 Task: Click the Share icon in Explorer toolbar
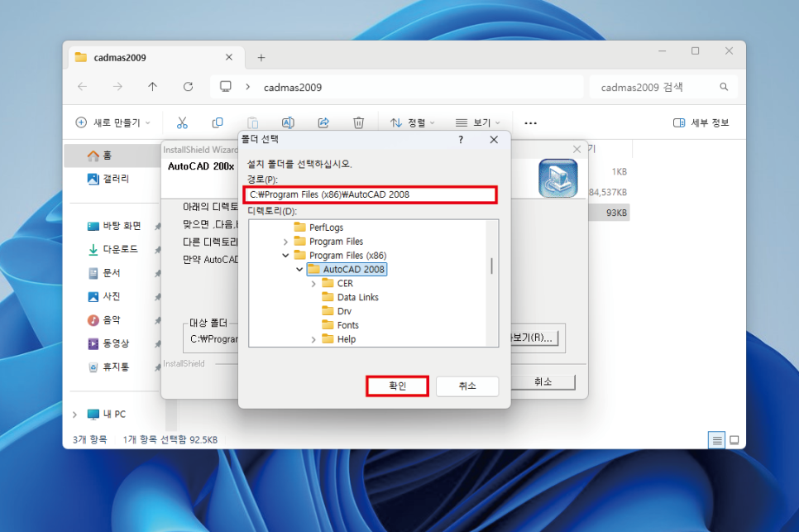(323, 122)
